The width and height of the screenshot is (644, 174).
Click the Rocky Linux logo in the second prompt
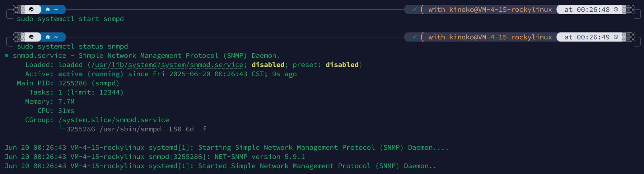pos(31,37)
